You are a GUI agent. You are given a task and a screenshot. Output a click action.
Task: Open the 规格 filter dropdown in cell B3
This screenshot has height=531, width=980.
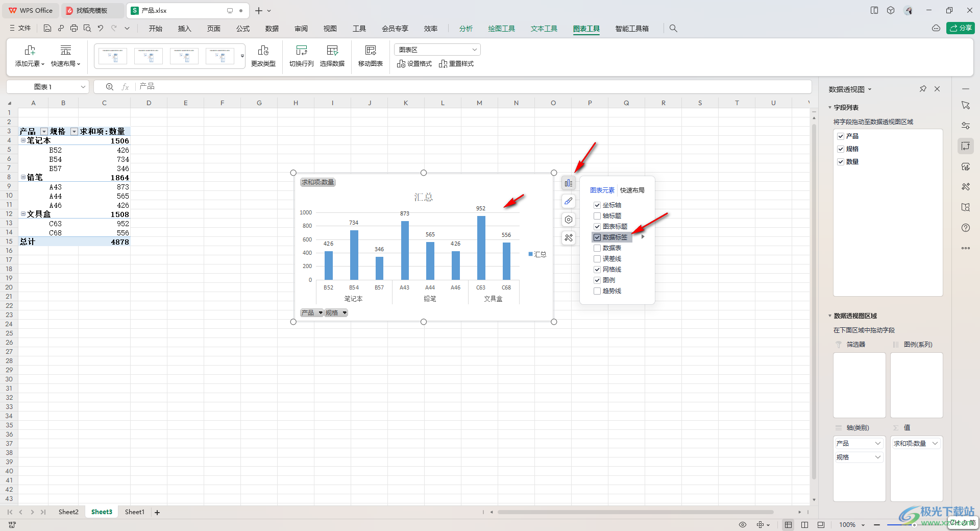point(74,132)
